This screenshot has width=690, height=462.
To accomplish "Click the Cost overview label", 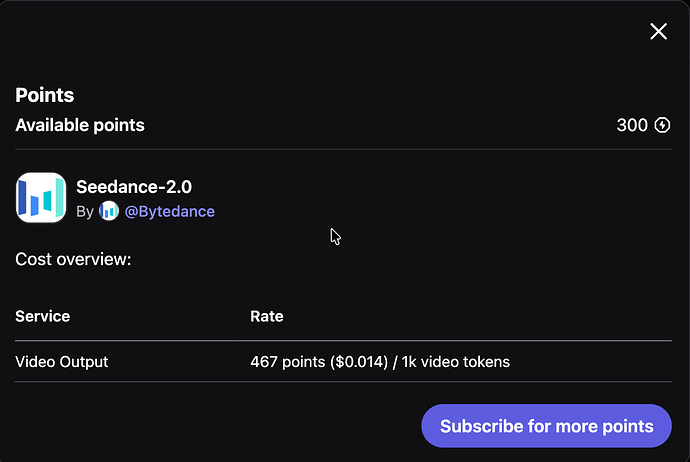I will coord(73,259).
